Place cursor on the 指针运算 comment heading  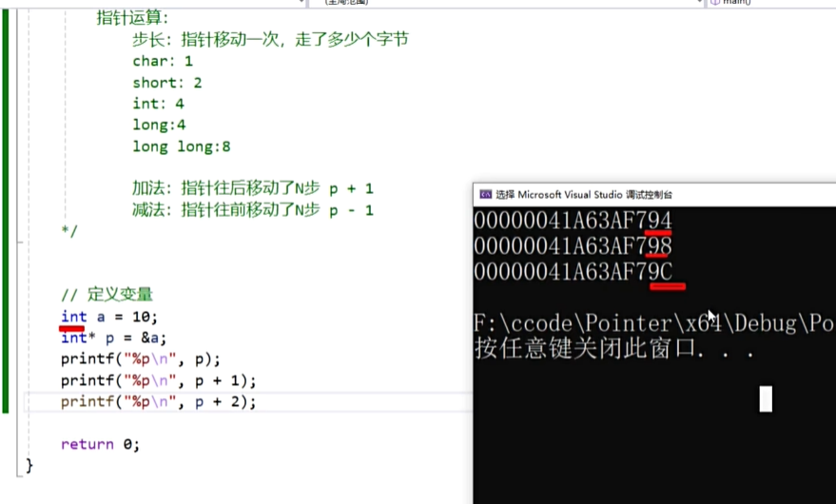tap(132, 18)
